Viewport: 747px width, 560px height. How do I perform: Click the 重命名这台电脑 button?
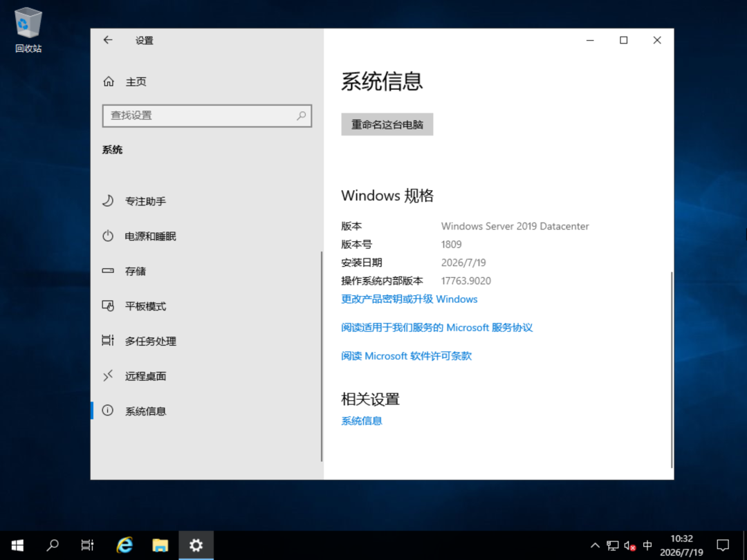point(387,124)
